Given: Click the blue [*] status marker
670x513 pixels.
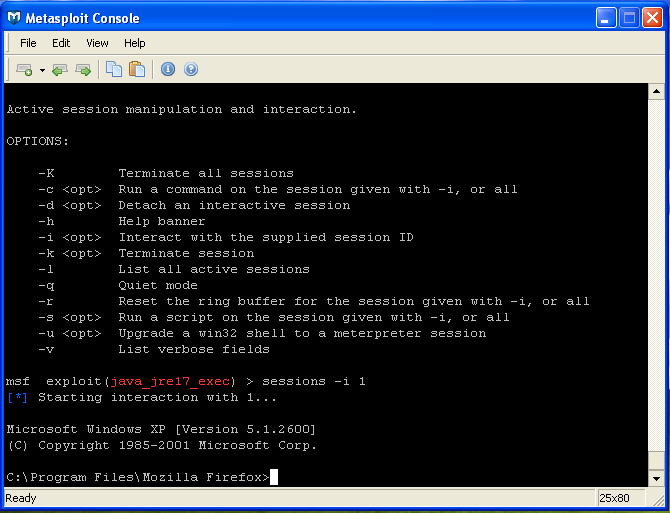Looking at the screenshot, I should point(17,397).
